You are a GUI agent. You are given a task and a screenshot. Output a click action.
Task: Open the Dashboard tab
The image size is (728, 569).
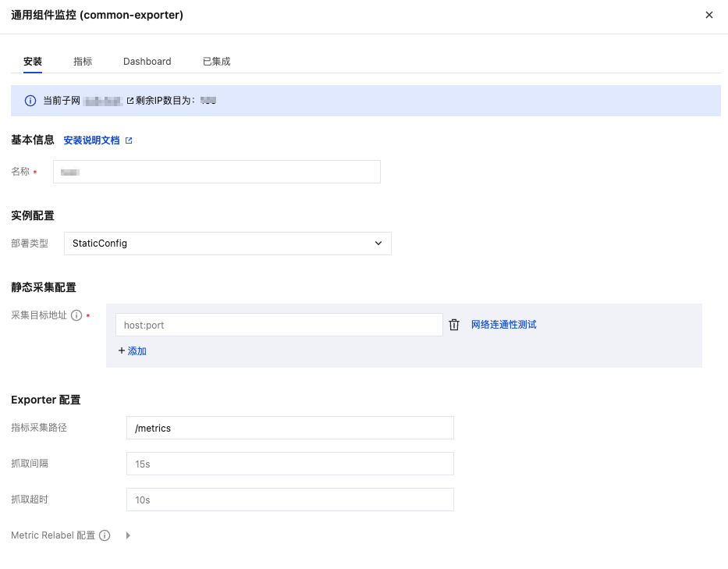click(x=147, y=62)
